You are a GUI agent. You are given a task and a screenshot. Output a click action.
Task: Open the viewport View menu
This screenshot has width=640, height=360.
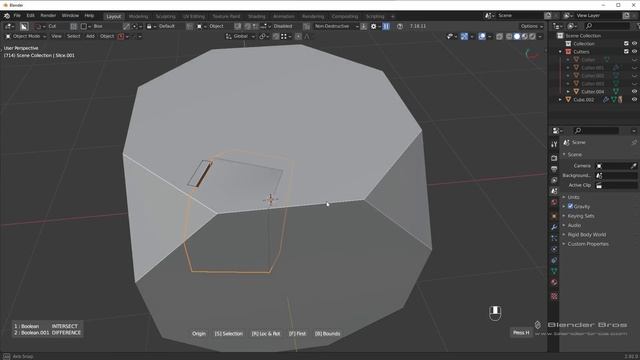(x=56, y=36)
